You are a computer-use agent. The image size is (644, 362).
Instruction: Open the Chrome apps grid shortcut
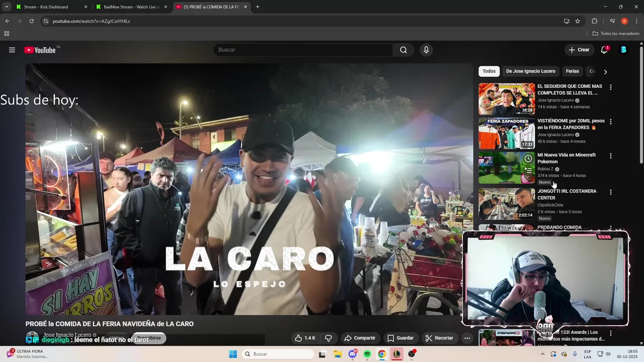[x=7, y=34]
